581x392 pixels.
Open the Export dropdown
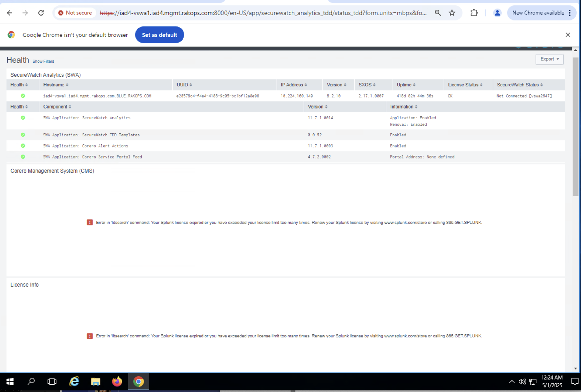pos(550,59)
